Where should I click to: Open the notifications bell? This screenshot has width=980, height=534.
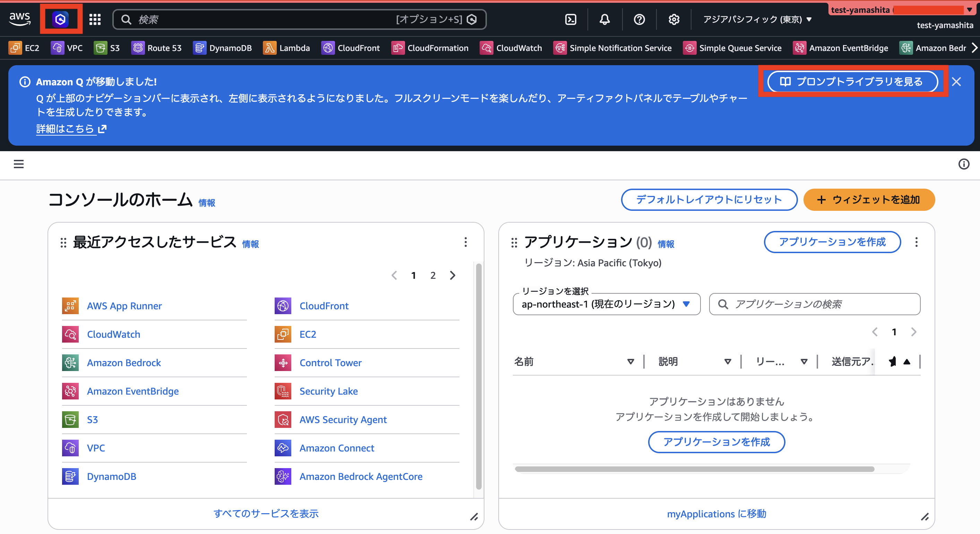point(605,19)
